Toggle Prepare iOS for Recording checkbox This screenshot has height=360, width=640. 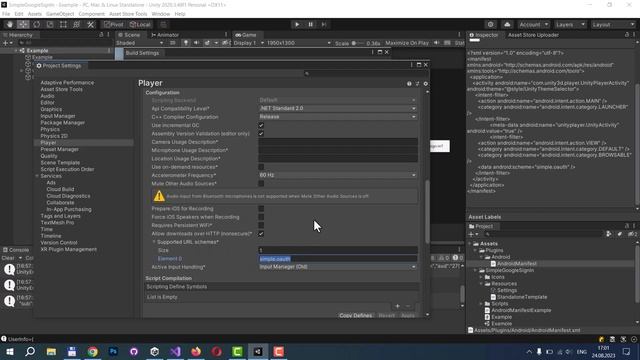[x=261, y=209]
